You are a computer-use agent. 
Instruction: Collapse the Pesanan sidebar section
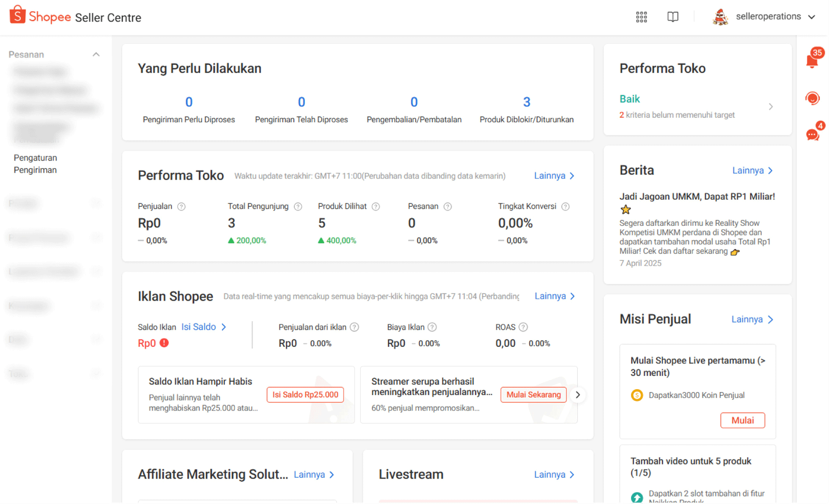pos(96,55)
